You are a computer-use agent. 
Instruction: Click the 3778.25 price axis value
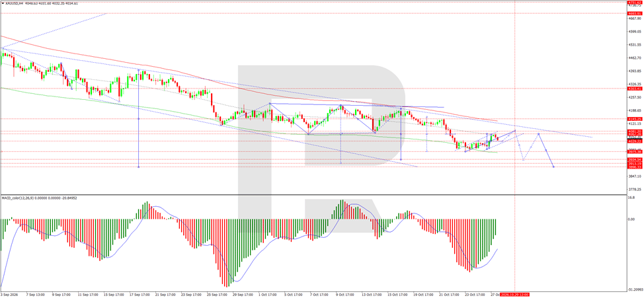[635, 190]
